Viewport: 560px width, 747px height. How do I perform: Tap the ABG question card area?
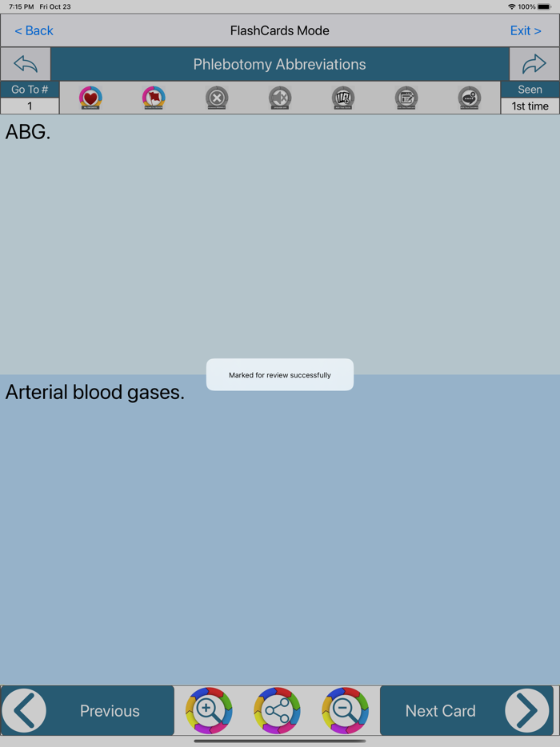[280, 245]
